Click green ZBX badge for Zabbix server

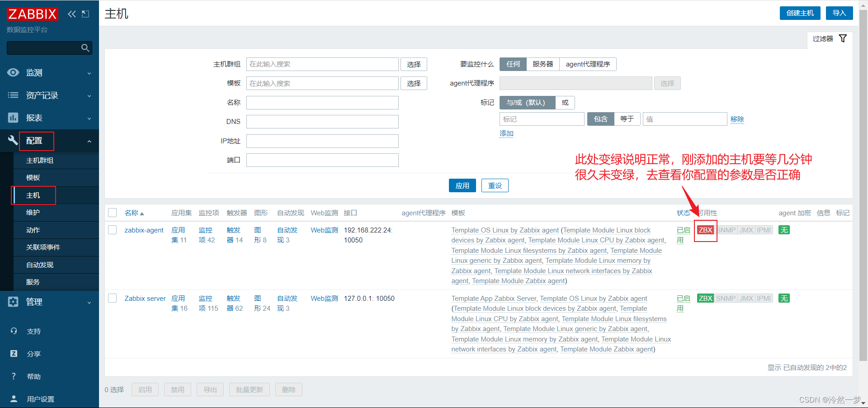point(706,298)
